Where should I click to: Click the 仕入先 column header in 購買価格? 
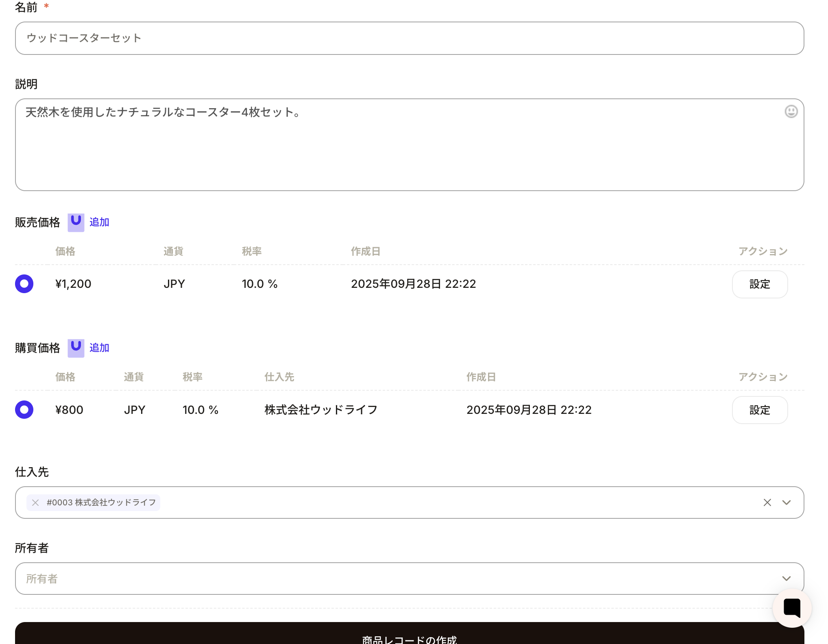(x=279, y=377)
